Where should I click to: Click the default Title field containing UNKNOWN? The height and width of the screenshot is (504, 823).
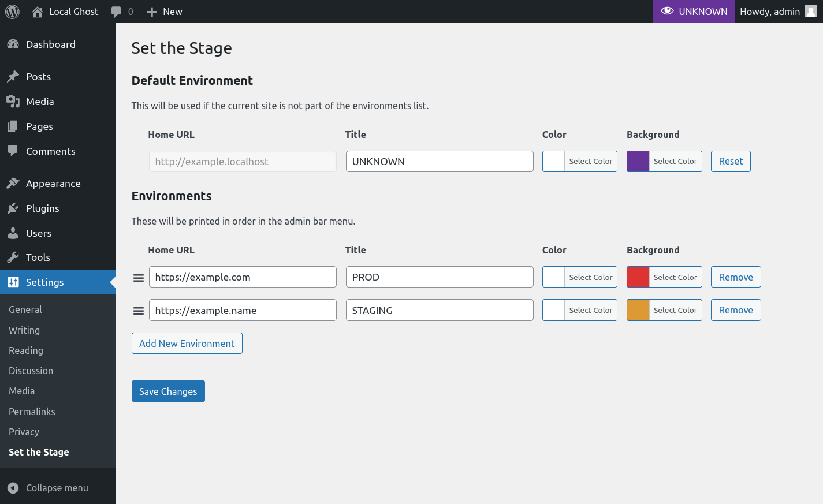tap(439, 162)
